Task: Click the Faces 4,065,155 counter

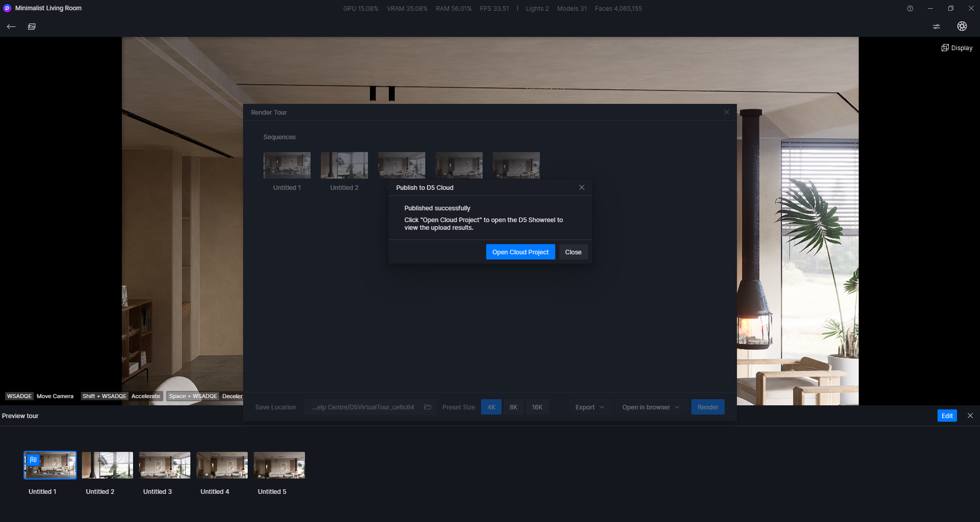Action: pyautogui.click(x=618, y=8)
